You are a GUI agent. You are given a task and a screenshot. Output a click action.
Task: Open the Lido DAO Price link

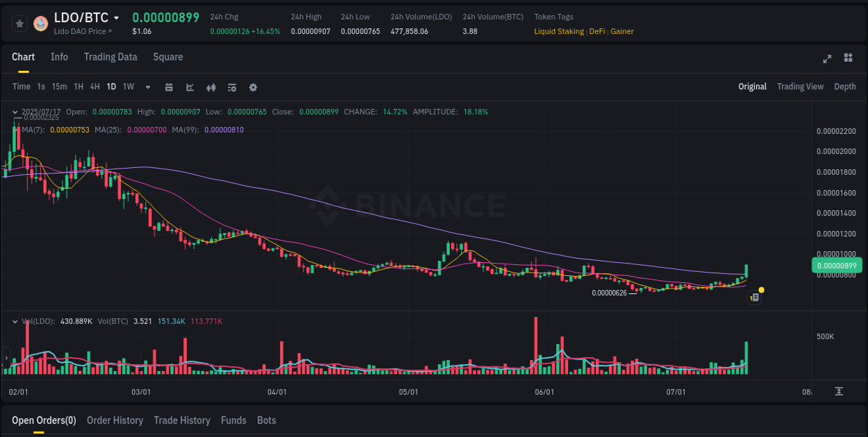coord(83,31)
